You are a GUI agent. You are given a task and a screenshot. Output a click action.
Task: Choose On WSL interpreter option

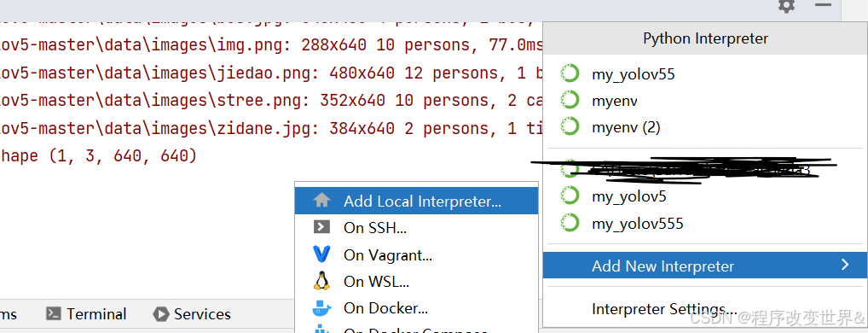click(x=416, y=281)
